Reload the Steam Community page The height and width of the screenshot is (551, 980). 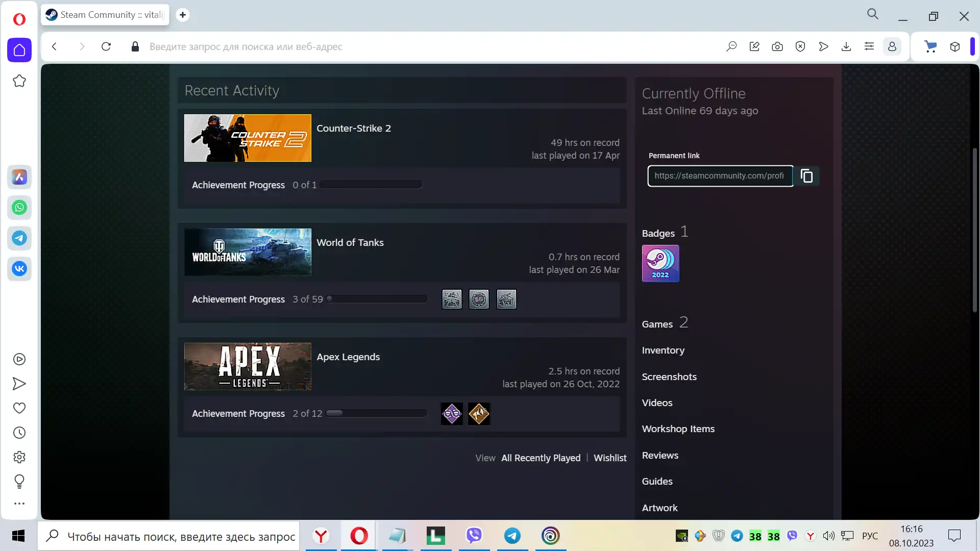106,46
